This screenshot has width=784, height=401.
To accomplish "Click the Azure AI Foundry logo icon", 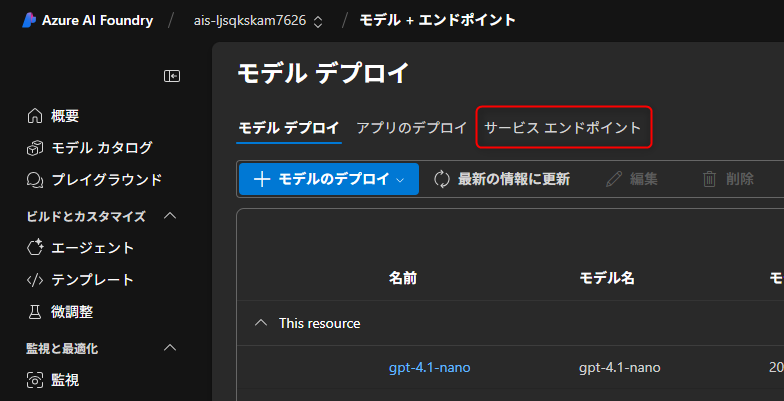I will (x=29, y=20).
